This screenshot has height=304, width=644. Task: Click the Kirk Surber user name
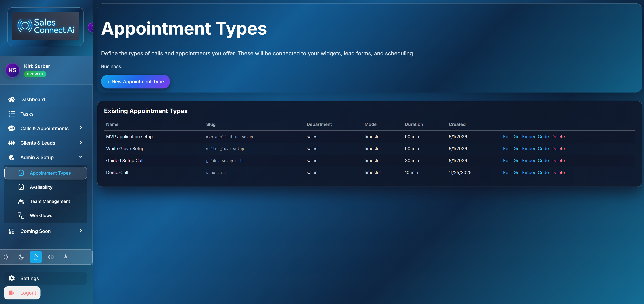point(37,66)
